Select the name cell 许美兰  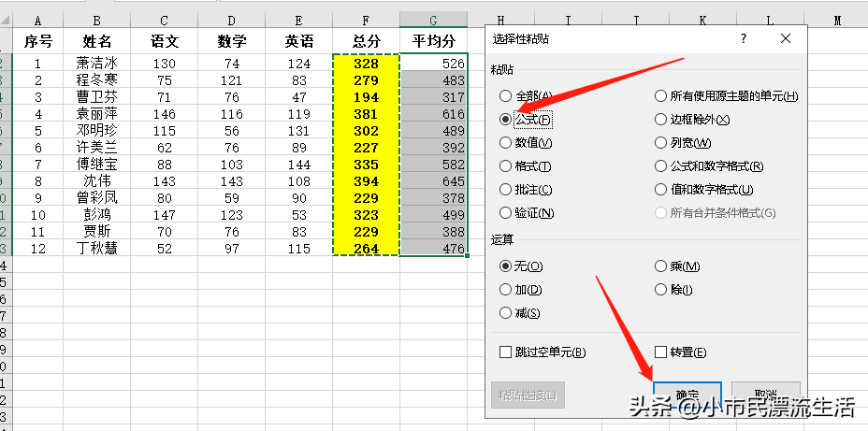click(97, 148)
